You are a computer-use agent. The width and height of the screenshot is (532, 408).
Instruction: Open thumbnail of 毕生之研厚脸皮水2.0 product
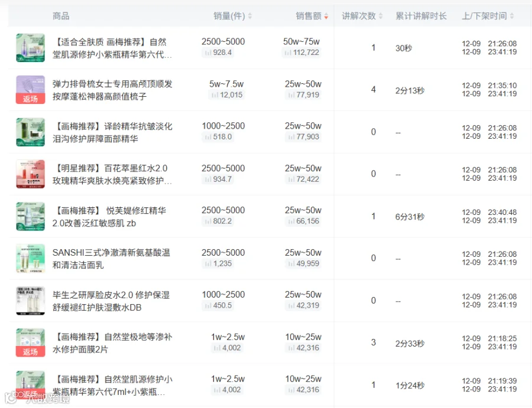[x=31, y=301]
